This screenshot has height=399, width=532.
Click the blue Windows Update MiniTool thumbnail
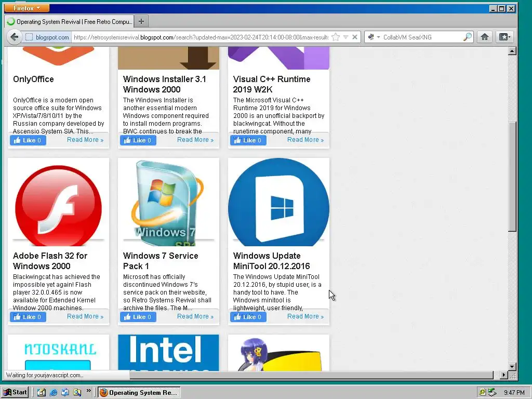coord(278,202)
